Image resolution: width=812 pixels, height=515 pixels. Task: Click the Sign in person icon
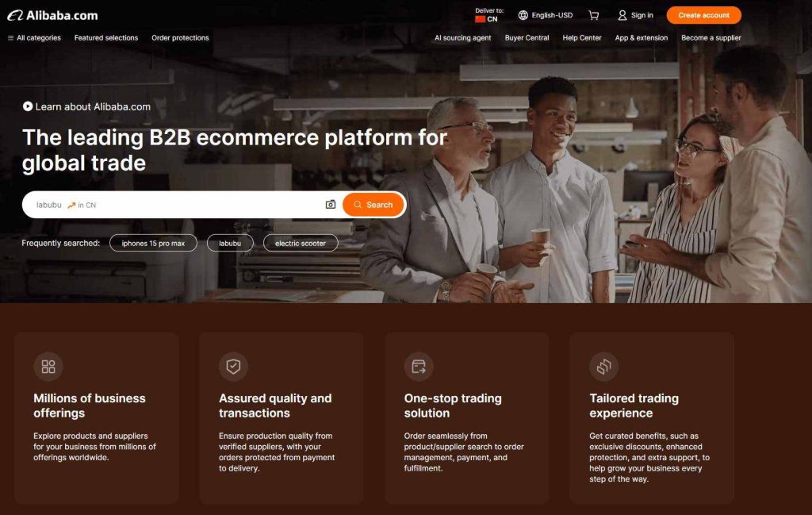tap(622, 16)
